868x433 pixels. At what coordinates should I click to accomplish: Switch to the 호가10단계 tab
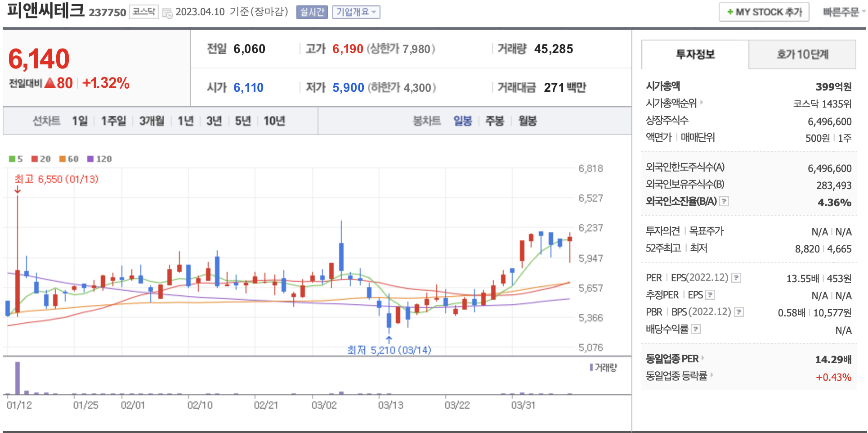pyautogui.click(x=802, y=54)
